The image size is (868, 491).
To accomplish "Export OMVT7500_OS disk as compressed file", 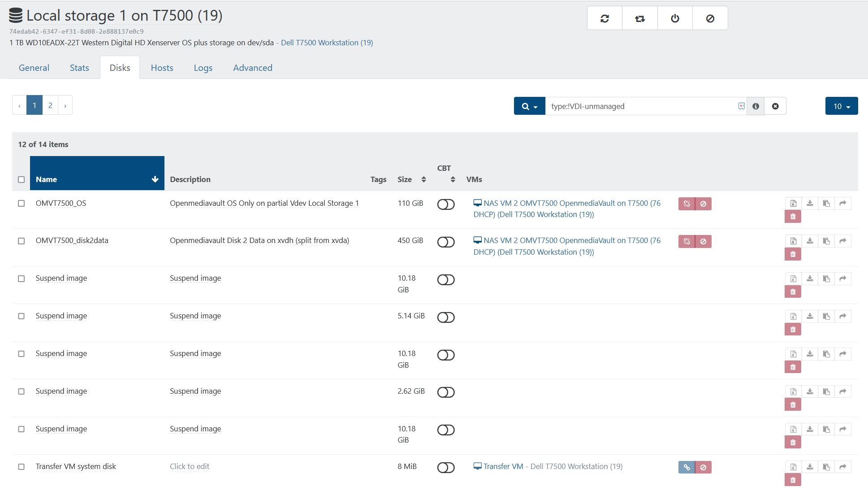I will tap(793, 203).
